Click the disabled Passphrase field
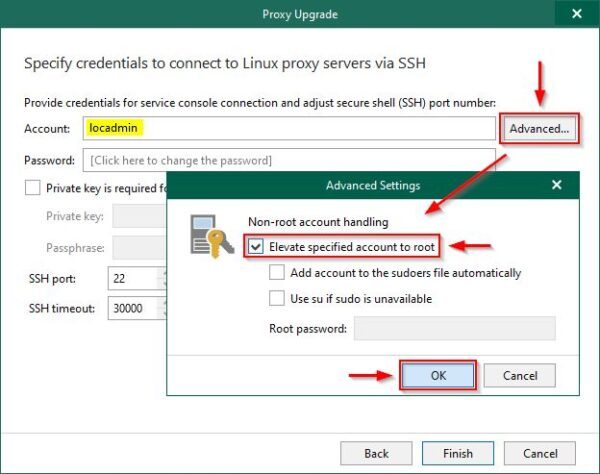This screenshot has width=600, height=474. coord(139,248)
